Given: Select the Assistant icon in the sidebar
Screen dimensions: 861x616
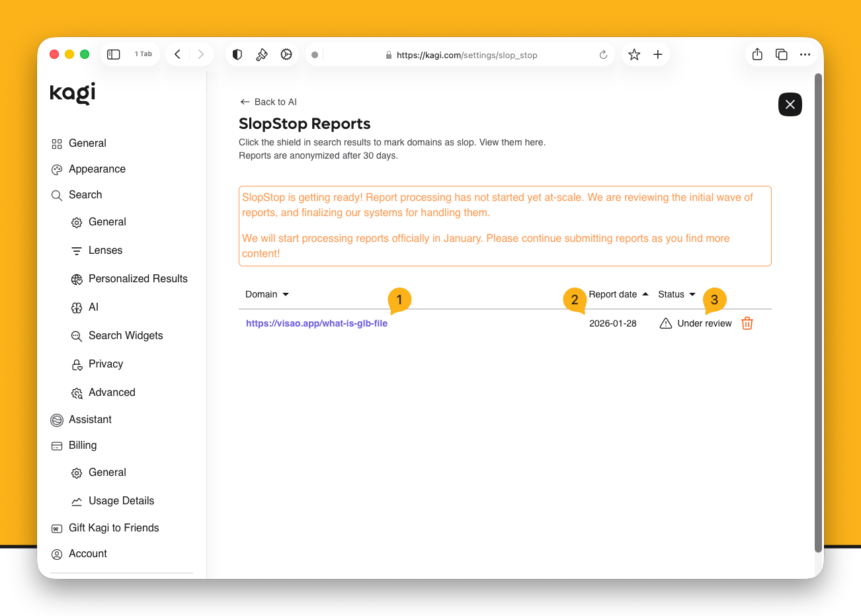Looking at the screenshot, I should coord(56,419).
